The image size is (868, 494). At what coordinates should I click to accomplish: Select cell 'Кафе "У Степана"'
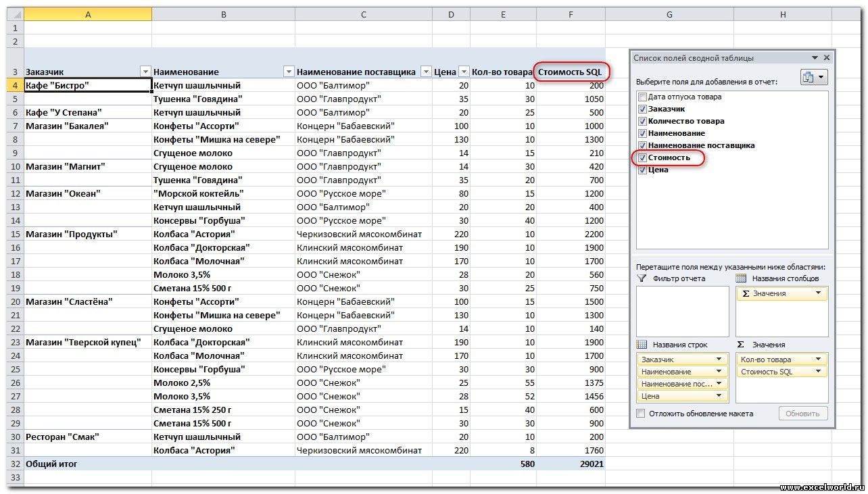[x=88, y=112]
